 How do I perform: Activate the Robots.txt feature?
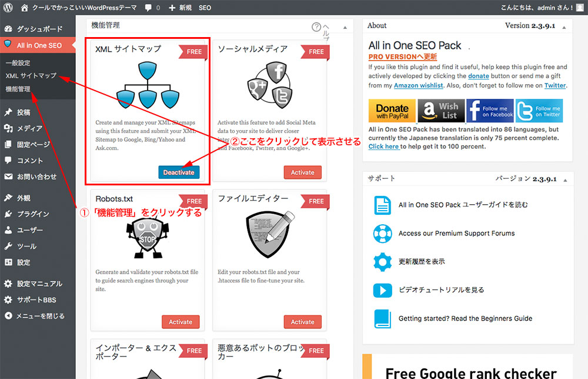[x=181, y=322]
